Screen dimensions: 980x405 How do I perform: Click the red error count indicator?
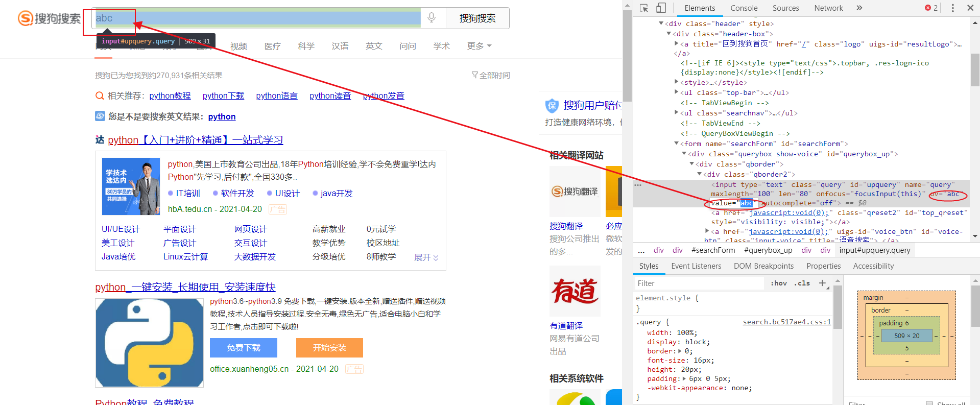931,8
